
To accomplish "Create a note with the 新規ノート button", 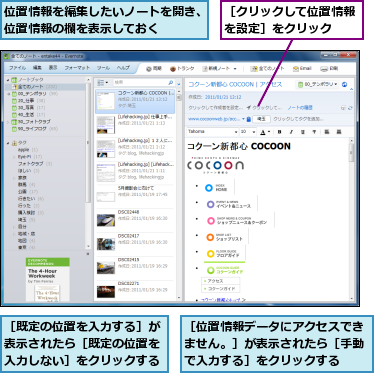I will tap(216, 69).
